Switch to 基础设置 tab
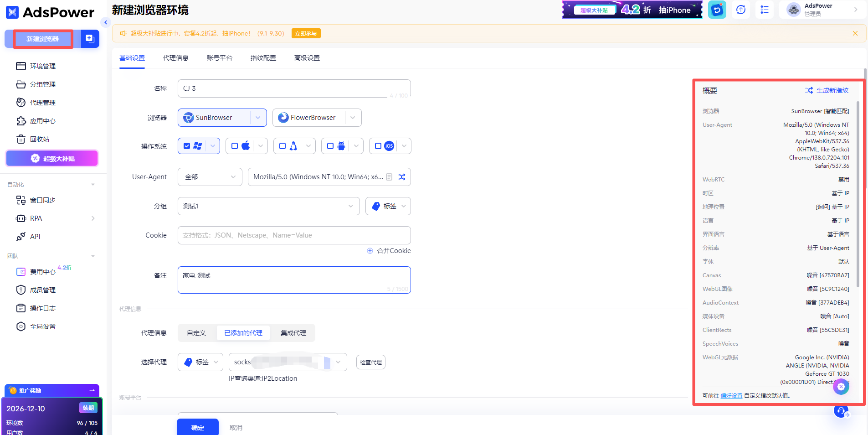Screen dimensions: 868x435 coord(132,58)
